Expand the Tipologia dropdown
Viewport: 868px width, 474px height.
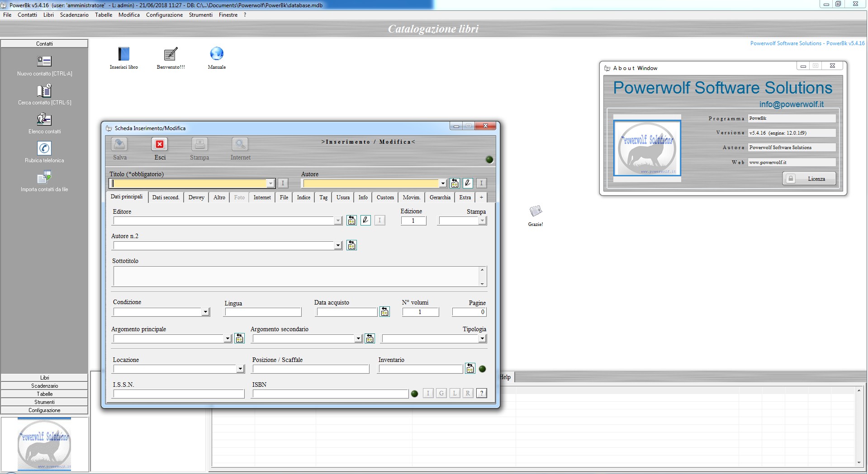482,338
